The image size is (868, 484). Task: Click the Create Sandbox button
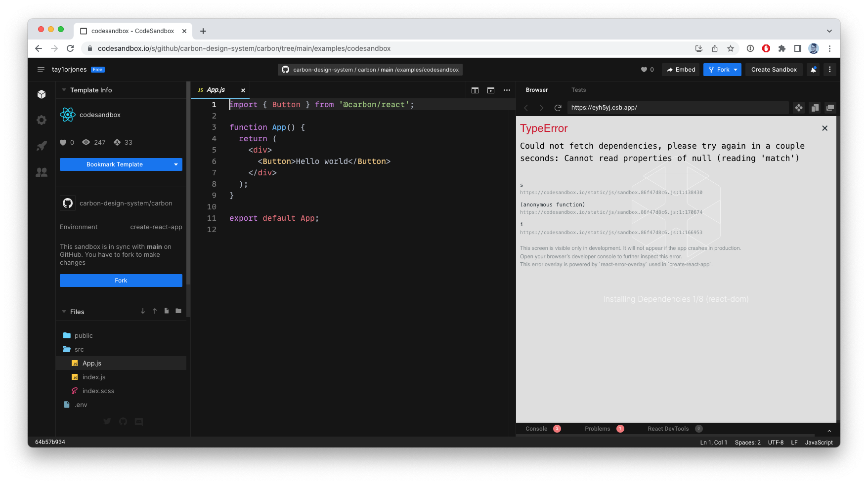(x=774, y=70)
